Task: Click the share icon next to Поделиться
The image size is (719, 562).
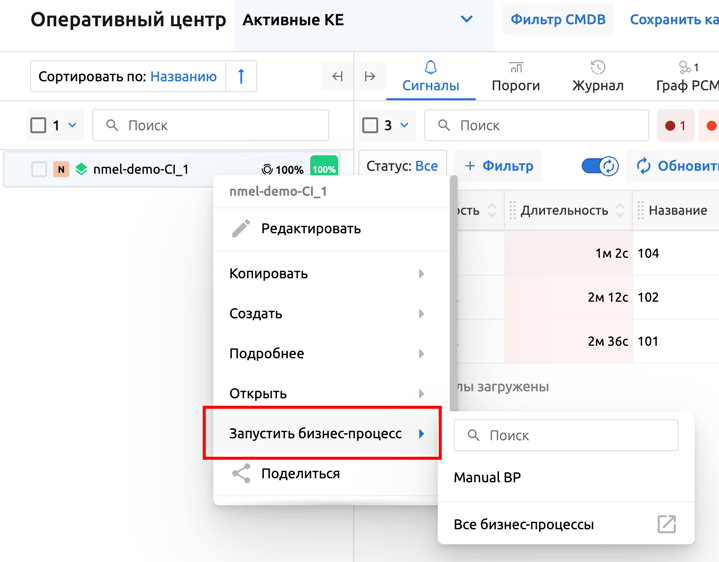Action: (x=241, y=474)
